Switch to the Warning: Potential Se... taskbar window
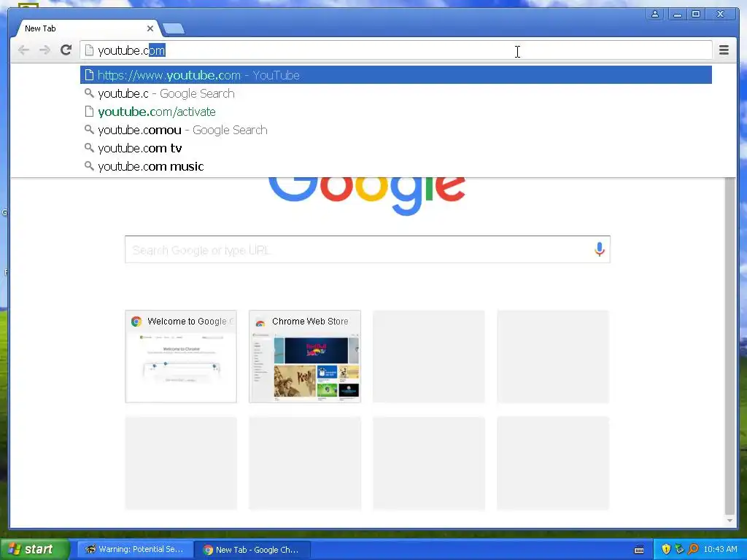 coord(135,550)
